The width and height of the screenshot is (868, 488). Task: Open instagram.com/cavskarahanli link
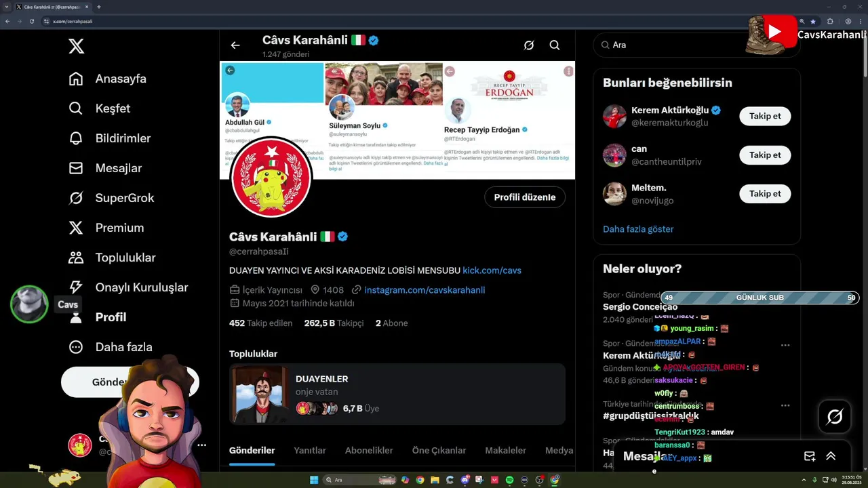click(x=425, y=290)
